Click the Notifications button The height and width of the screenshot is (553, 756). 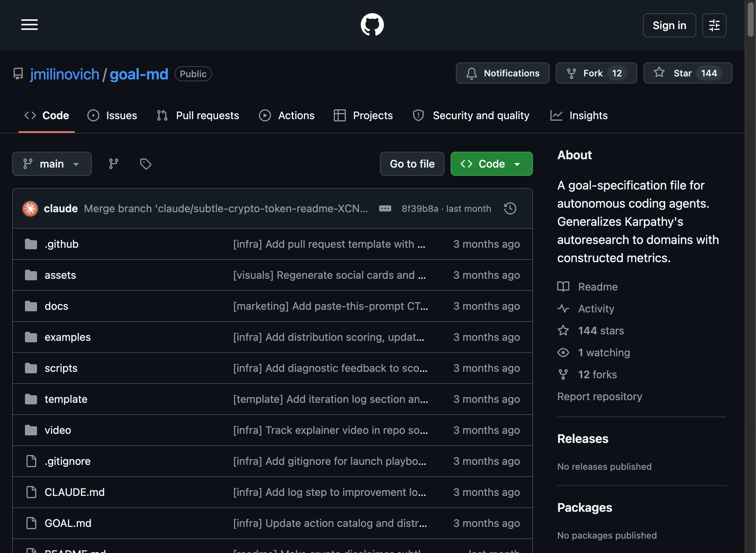pyautogui.click(x=502, y=73)
